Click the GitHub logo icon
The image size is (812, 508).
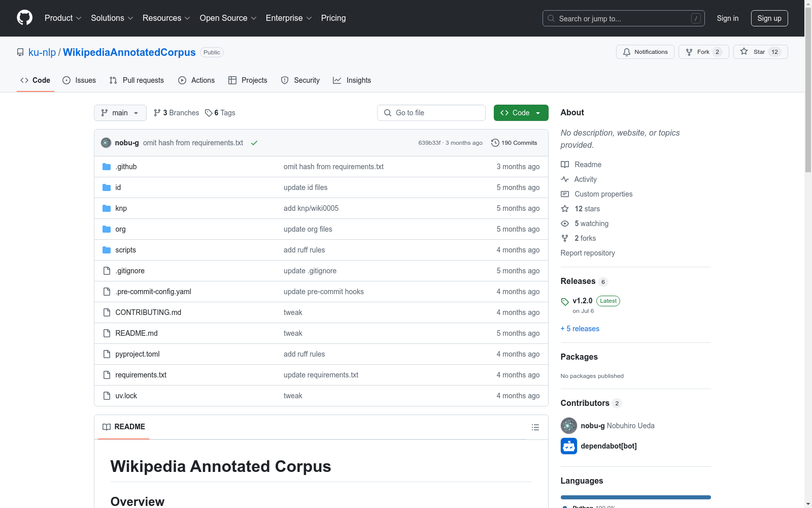click(x=24, y=18)
